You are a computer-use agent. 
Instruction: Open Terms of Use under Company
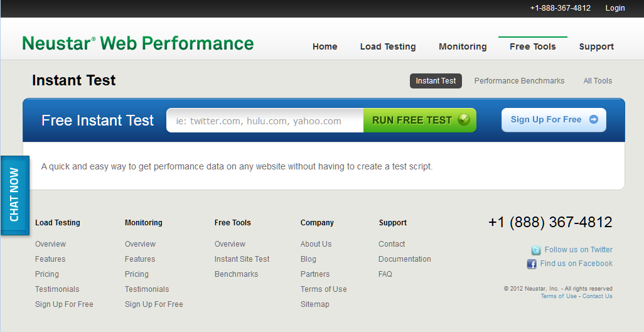pyautogui.click(x=324, y=289)
